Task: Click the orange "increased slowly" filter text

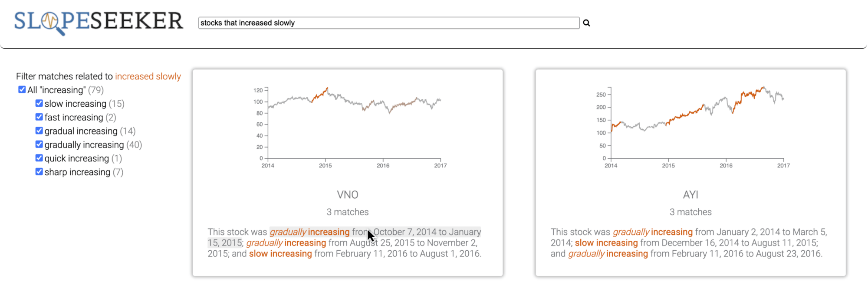Action: 148,76
